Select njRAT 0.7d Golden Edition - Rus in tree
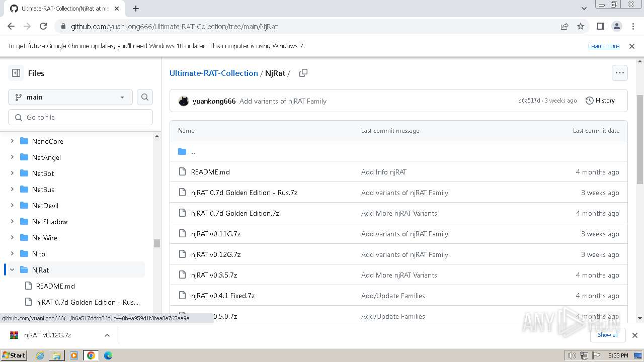The height and width of the screenshot is (362, 644). coord(88,302)
